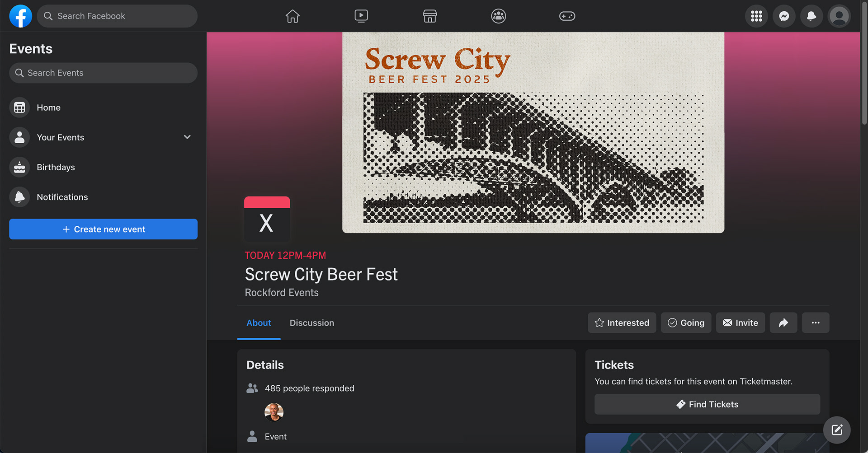
Task: Focus the Search Events input field
Action: [108, 73]
